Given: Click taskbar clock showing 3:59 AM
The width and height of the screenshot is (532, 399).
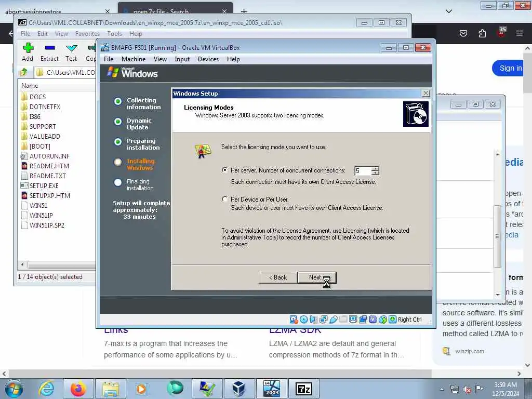Looking at the screenshot, I should [x=506, y=389].
